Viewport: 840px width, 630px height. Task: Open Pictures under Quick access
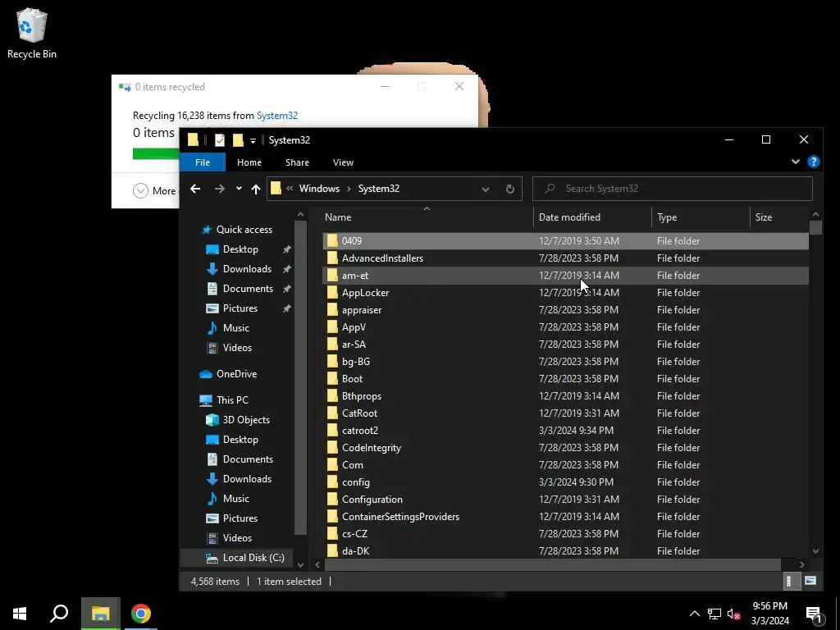pos(240,308)
